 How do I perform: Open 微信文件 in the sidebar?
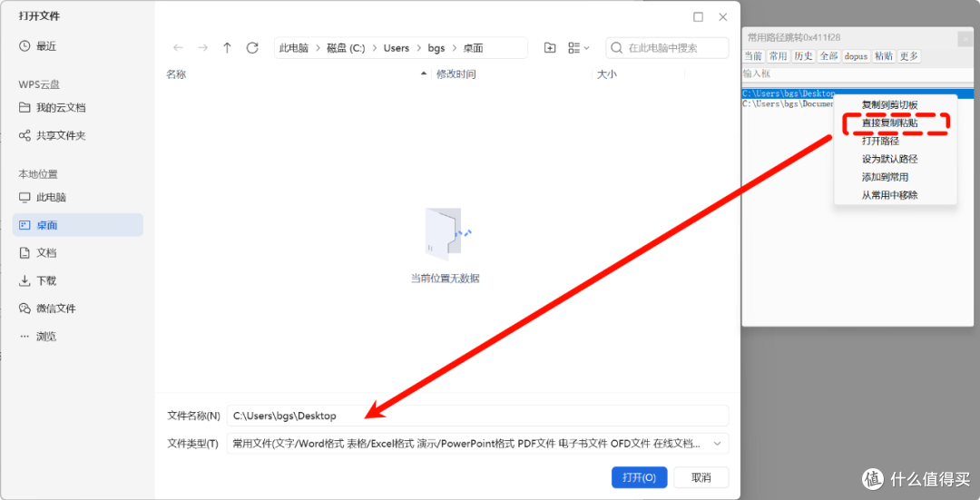click(77, 309)
